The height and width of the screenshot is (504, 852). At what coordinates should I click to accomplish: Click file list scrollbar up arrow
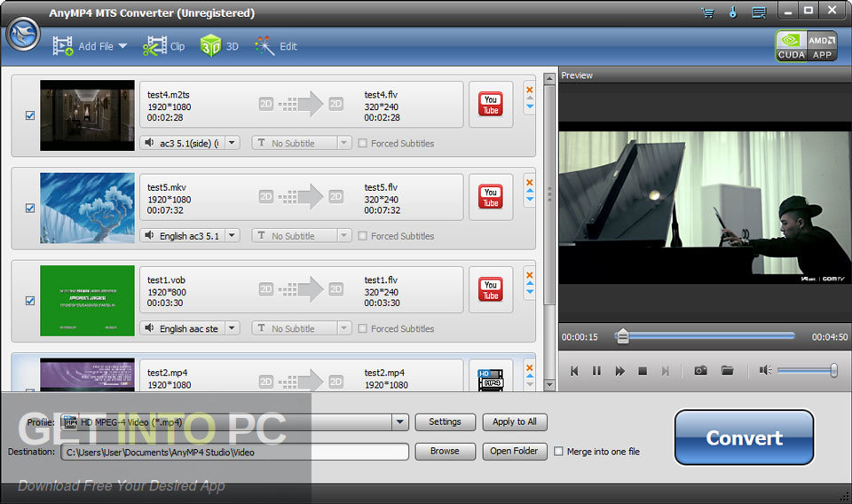click(x=549, y=79)
